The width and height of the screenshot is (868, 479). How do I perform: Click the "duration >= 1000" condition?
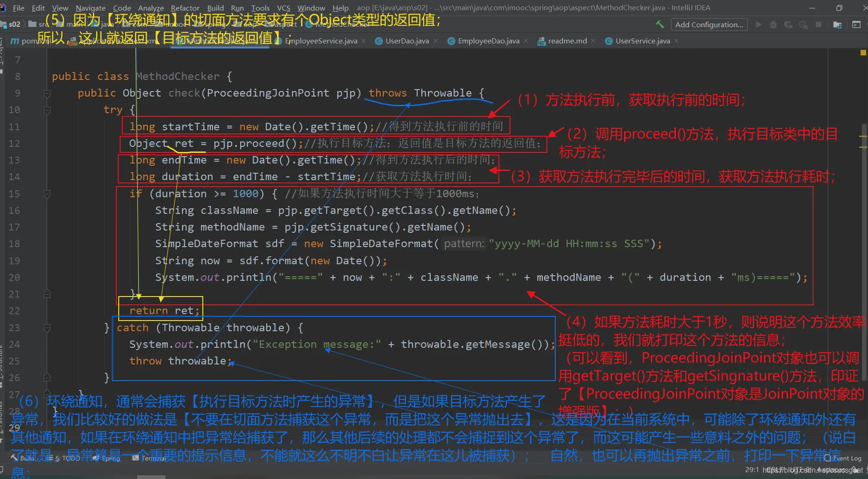click(206, 194)
